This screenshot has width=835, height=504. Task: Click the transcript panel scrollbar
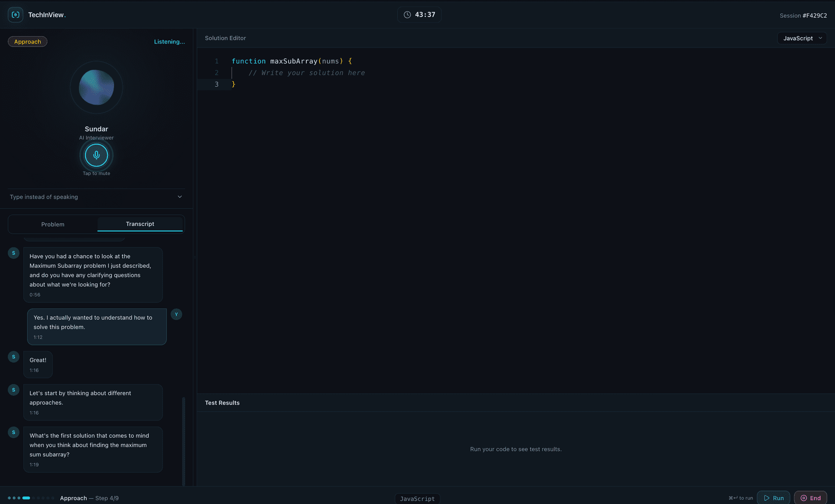(184, 441)
